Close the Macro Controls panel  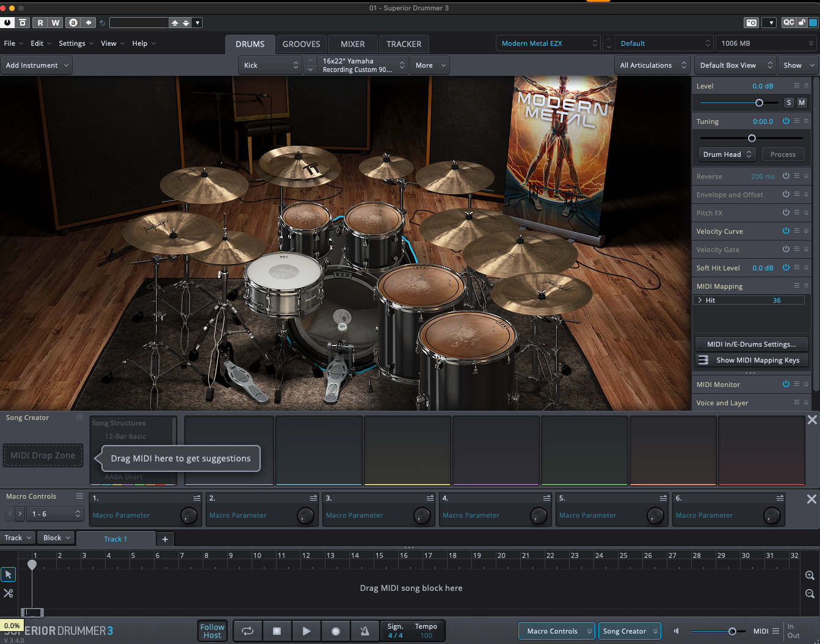click(811, 499)
